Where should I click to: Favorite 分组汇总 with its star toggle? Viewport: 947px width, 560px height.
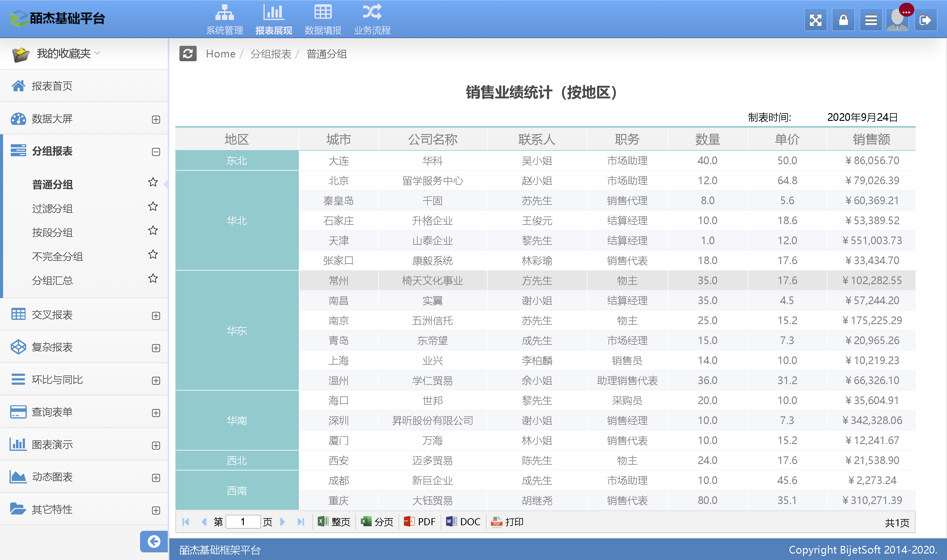pos(153,279)
